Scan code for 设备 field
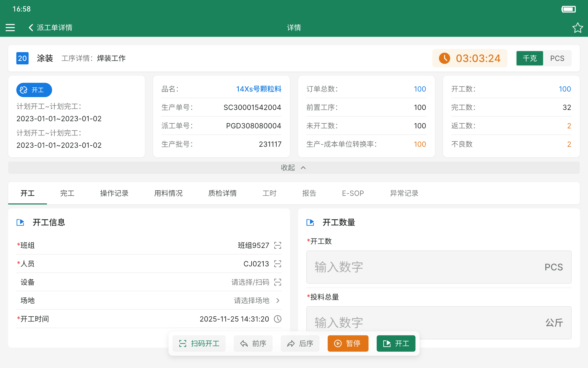This screenshot has height=368, width=588. pos(278,282)
